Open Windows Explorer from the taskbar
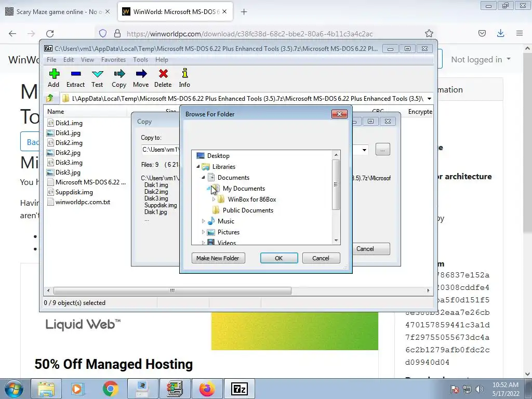Image resolution: width=532 pixels, height=399 pixels. pyautogui.click(x=46, y=389)
